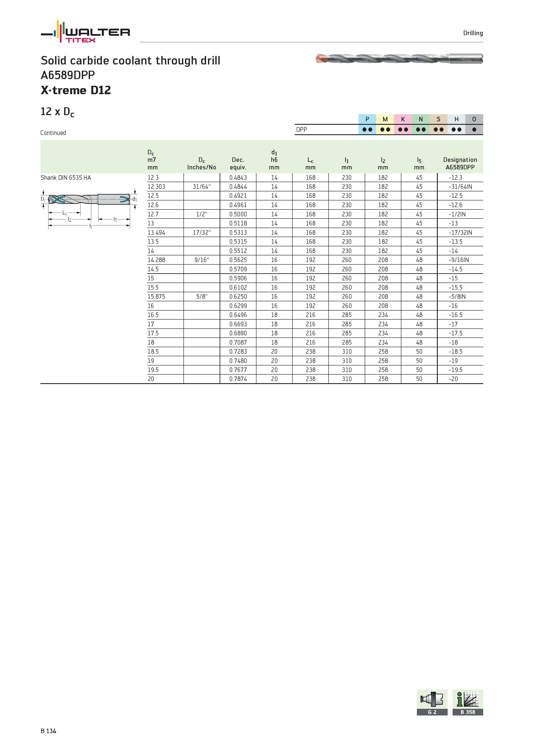Click the '-12.6' designation cell
This screenshot has width=534, height=756.
click(x=455, y=205)
